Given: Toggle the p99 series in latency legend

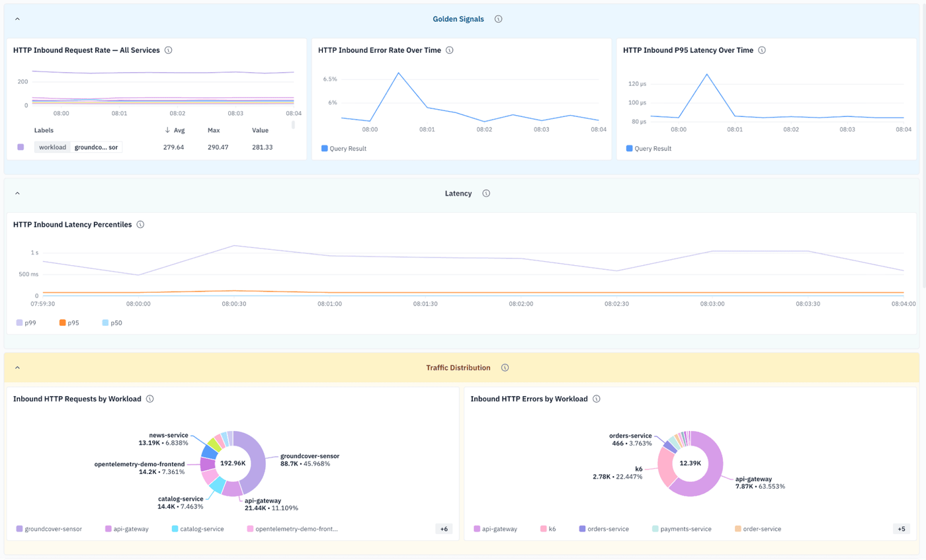Looking at the screenshot, I should (26, 323).
